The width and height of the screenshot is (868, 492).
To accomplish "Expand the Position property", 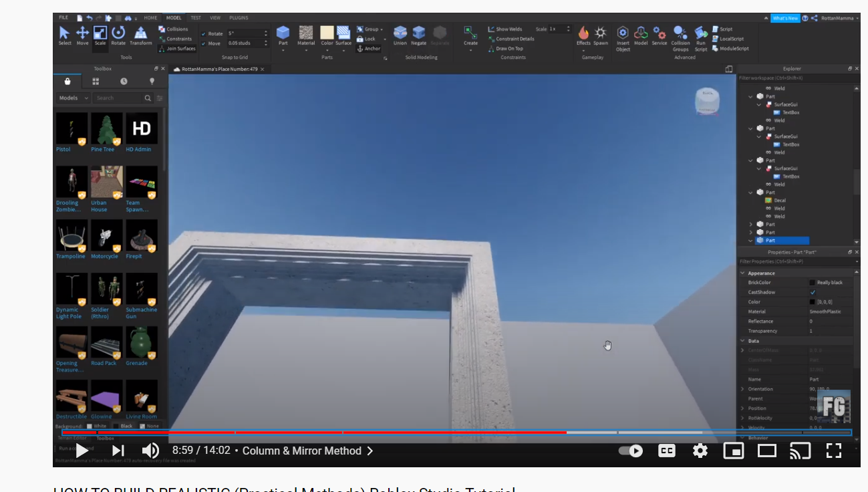I will (742, 408).
